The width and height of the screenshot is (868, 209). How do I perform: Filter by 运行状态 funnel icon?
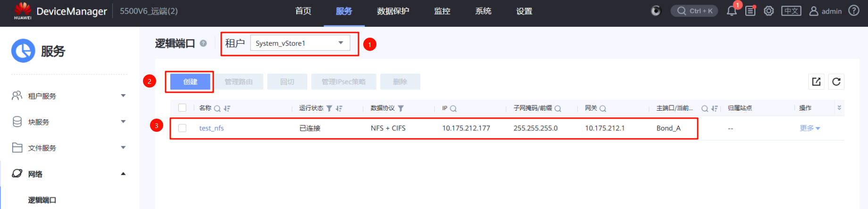[x=329, y=108]
